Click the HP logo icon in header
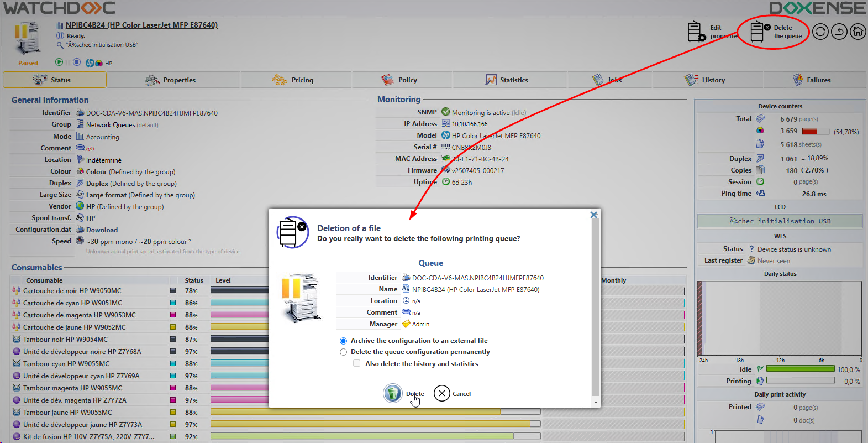 click(90, 62)
